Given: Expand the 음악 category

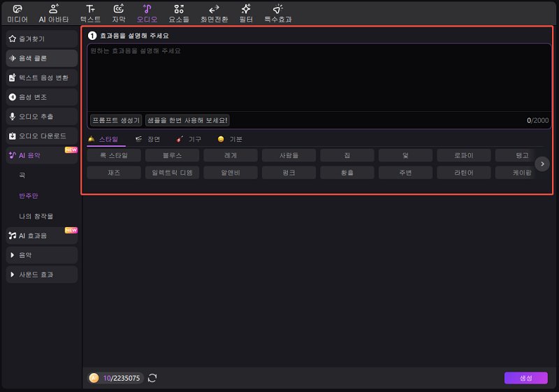Looking at the screenshot, I should [42, 255].
